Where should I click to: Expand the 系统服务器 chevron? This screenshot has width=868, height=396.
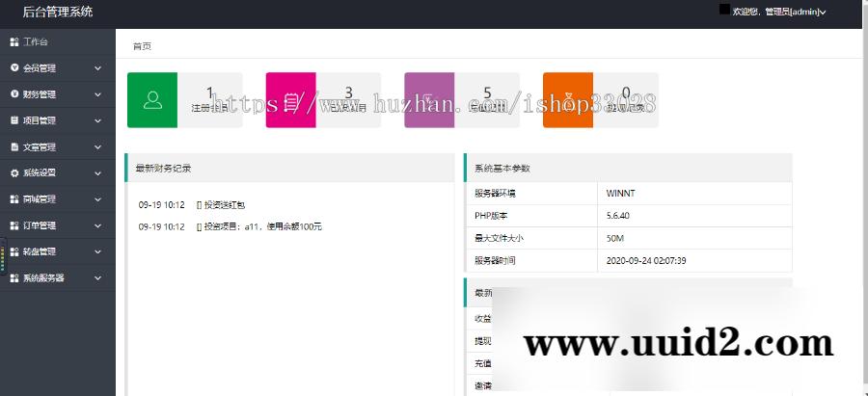[x=98, y=278]
